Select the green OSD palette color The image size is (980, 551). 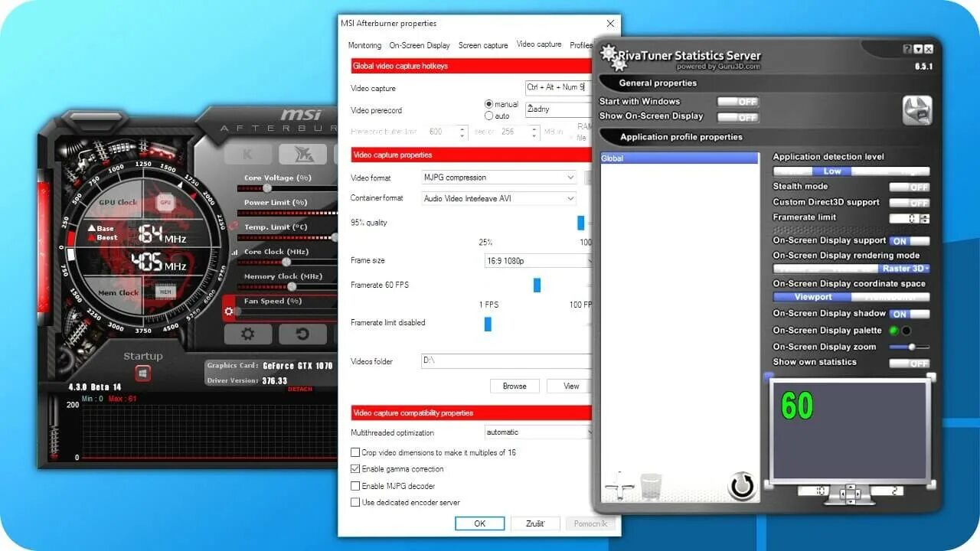[x=893, y=331]
